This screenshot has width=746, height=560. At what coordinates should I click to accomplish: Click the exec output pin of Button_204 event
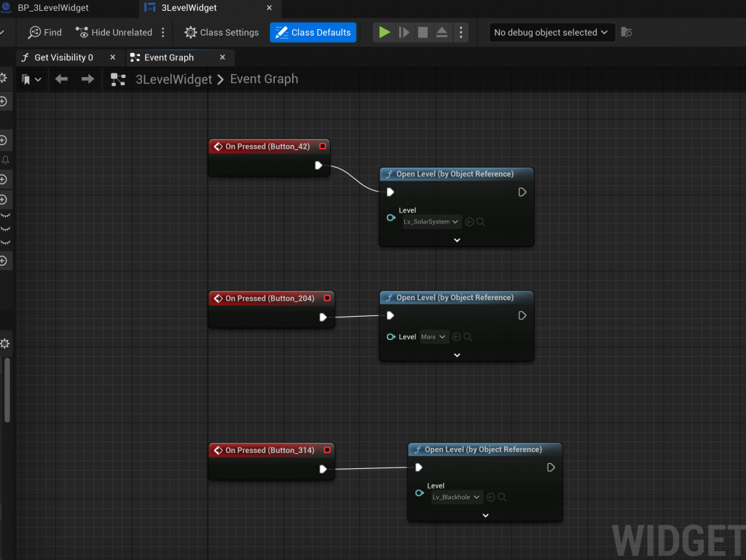(323, 317)
